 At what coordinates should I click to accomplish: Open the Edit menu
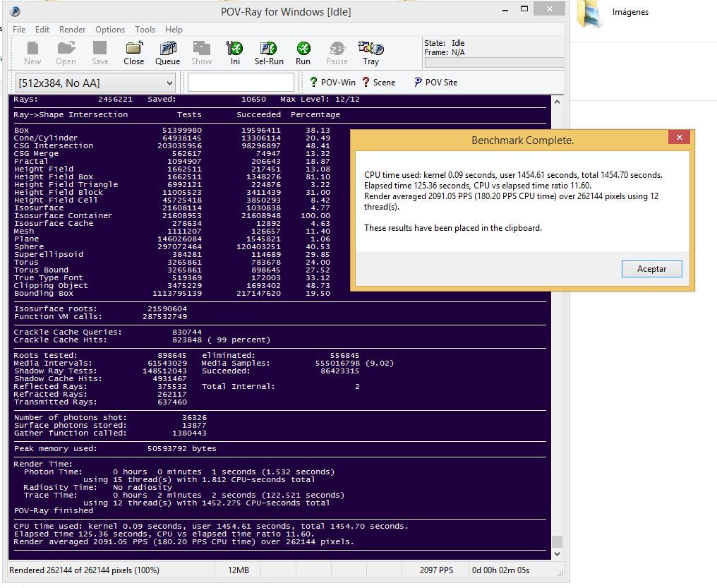[x=42, y=29]
